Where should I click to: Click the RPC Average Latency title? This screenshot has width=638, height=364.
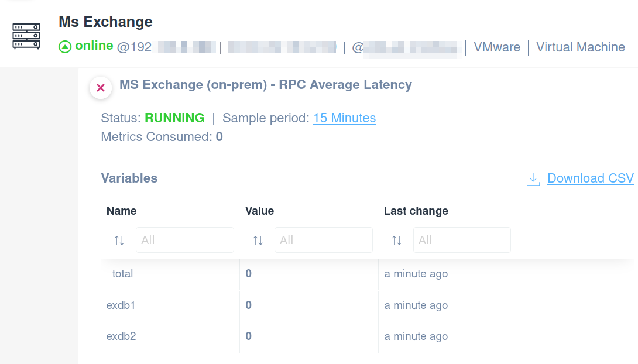[x=265, y=85]
